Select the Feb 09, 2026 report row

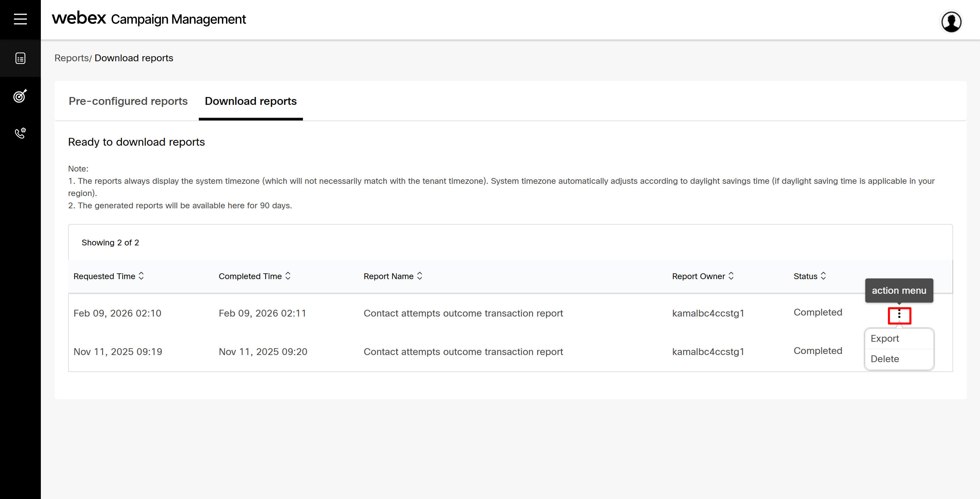click(463, 313)
